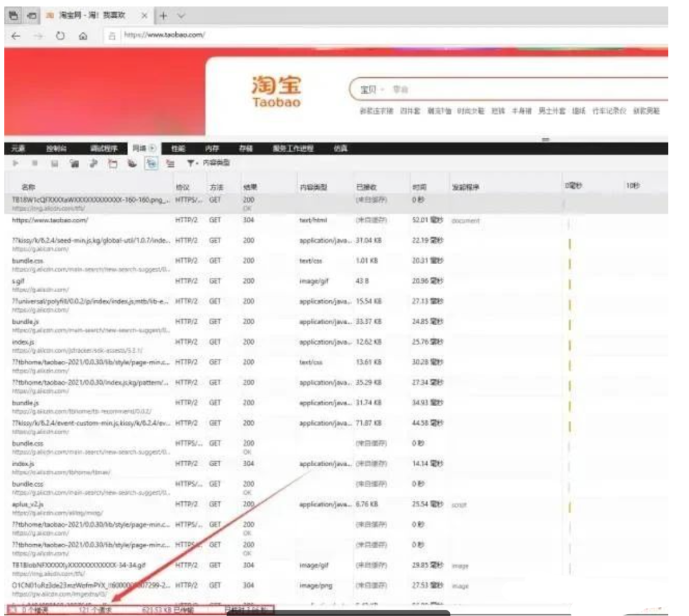Screen dimensions: 689x616
Task: Click the horizontal scrollbar below the request list
Action: point(338,612)
